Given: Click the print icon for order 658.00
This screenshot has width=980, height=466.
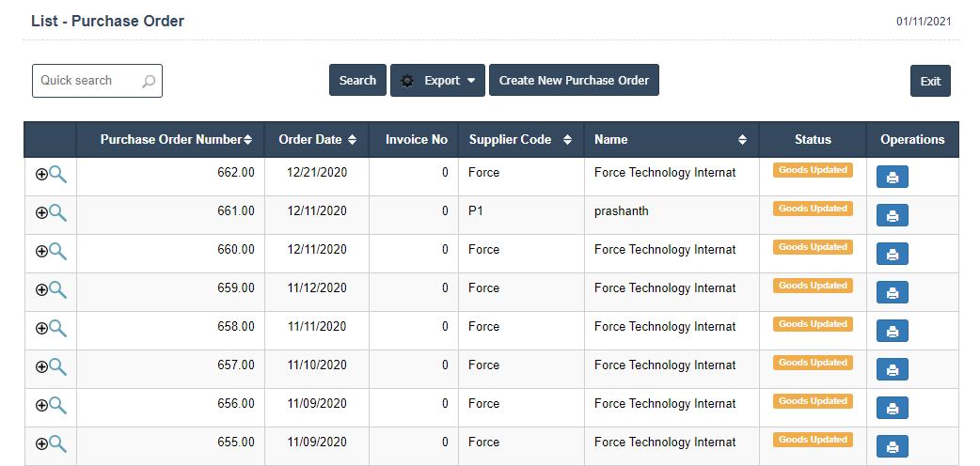Looking at the screenshot, I should [x=892, y=332].
